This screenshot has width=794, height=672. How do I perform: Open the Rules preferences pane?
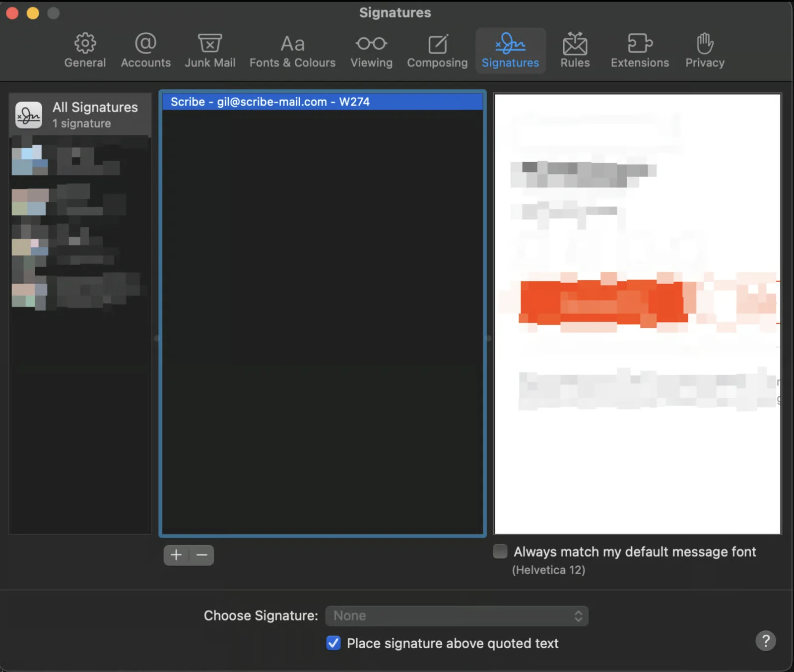point(575,51)
